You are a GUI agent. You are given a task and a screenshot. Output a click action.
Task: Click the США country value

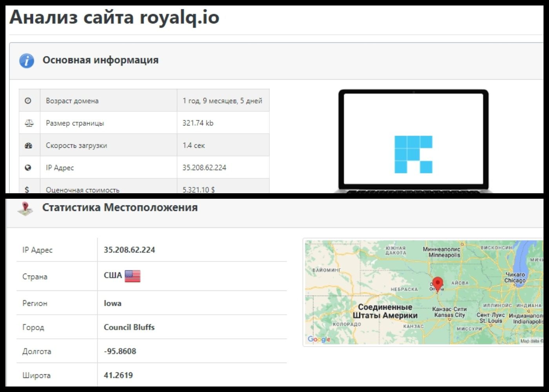(113, 276)
